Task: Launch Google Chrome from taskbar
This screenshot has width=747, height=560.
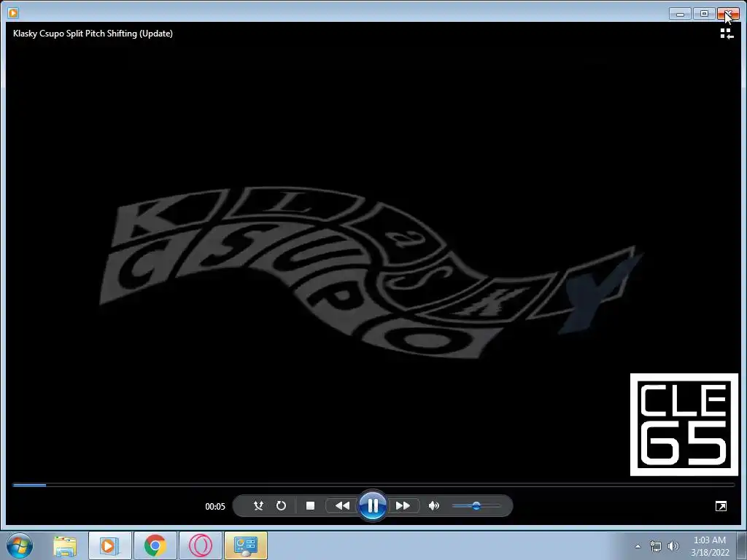Action: (155, 545)
